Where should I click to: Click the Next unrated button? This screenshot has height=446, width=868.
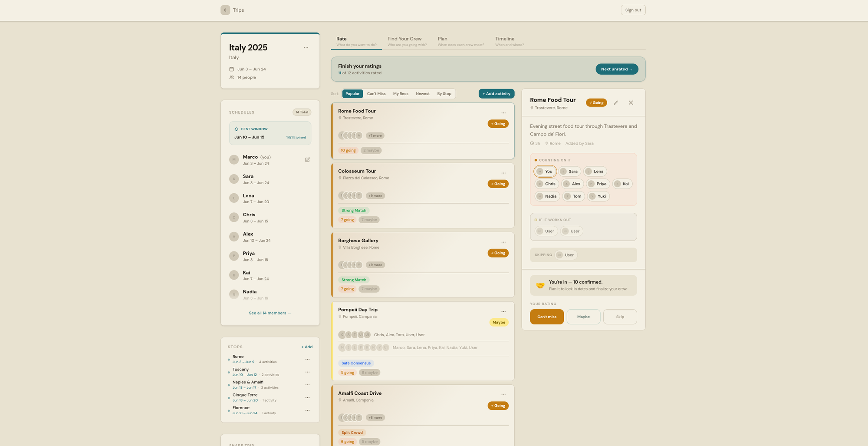click(x=617, y=69)
